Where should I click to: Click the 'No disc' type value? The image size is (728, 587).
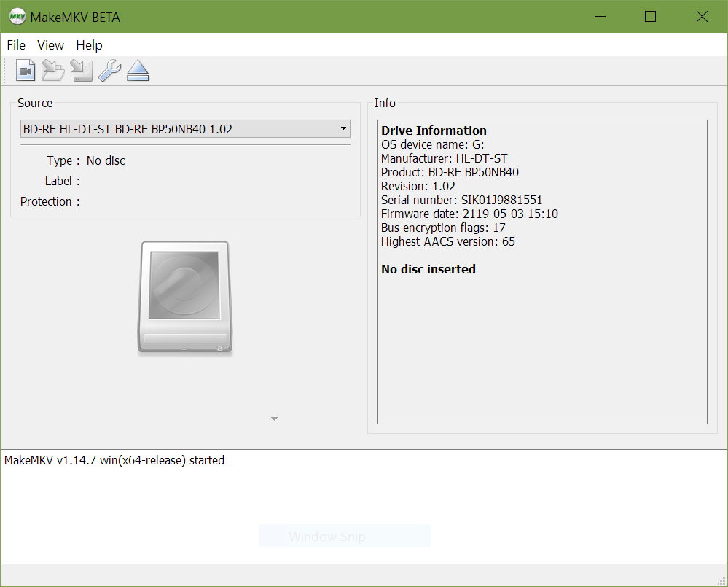(x=106, y=160)
